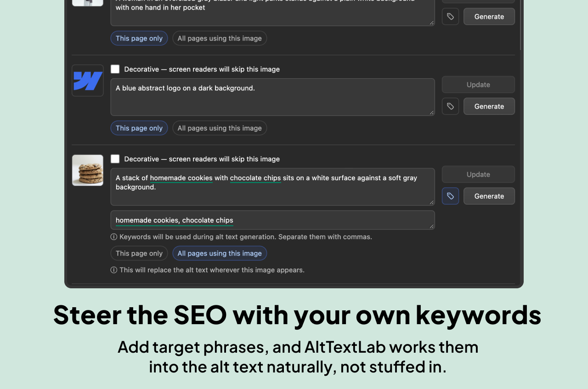Image resolution: width=588 pixels, height=389 pixels.
Task: Click Update button for blue logo image
Action: pos(478,85)
